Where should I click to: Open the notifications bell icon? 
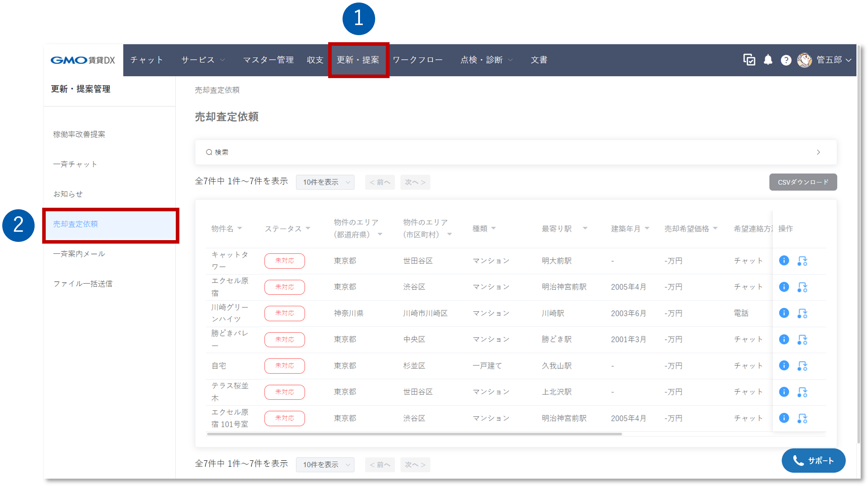point(768,60)
